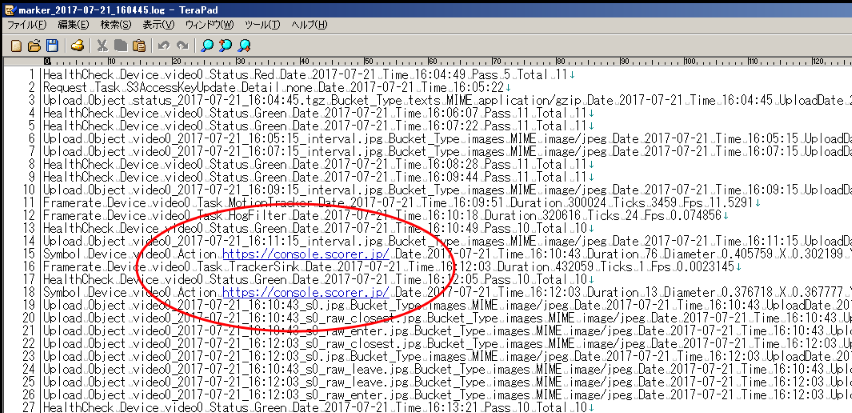The width and height of the screenshot is (852, 413).
Task: Click video0_2017-07-21_16:07:15_interval.jpg upload line
Action: click(447, 151)
